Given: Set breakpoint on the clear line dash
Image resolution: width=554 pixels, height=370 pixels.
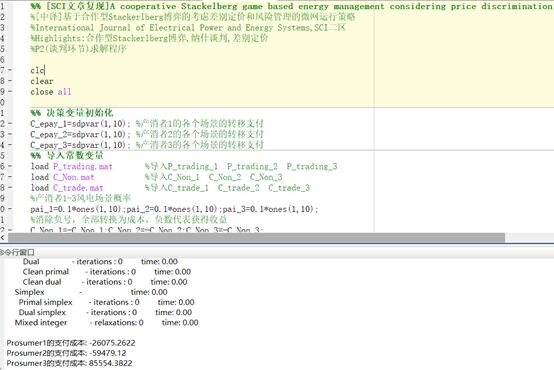Looking at the screenshot, I should (x=10, y=81).
